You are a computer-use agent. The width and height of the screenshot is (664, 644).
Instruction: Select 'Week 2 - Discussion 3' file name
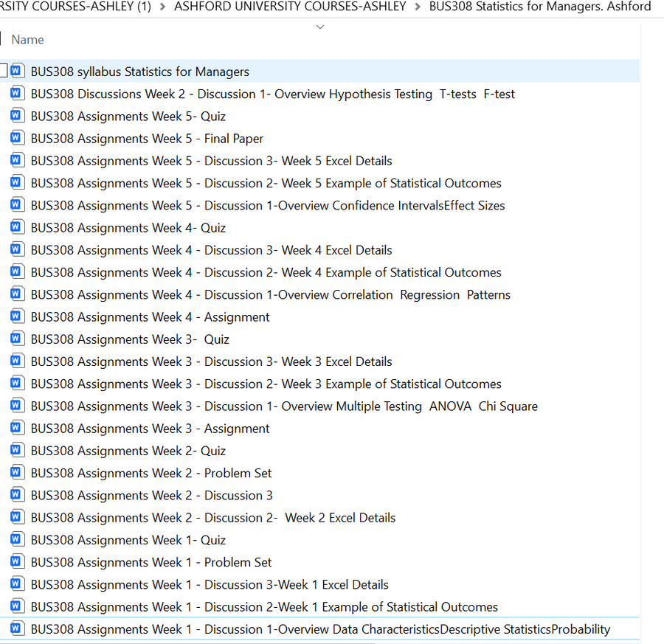[151, 496]
